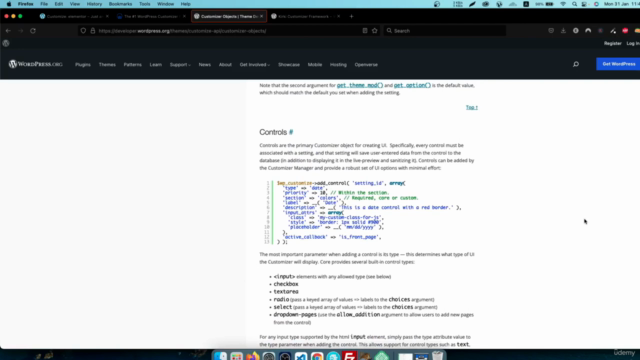Open Launchpad from the dock

pos(236,356)
